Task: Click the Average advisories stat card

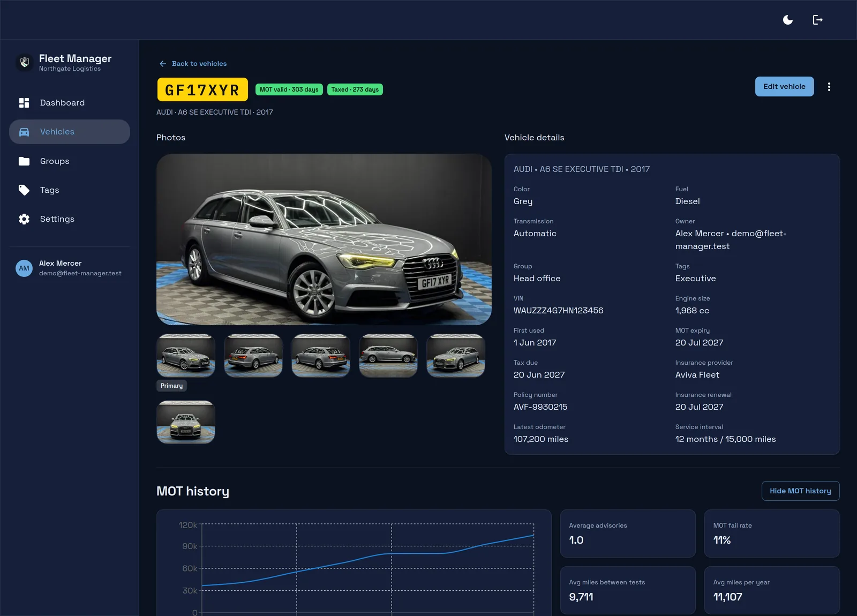Action: click(x=628, y=534)
